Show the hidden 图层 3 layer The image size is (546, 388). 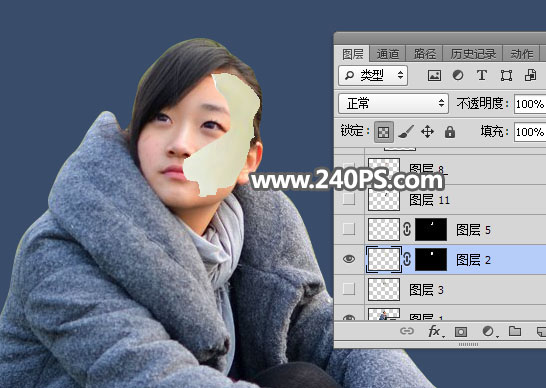point(349,289)
